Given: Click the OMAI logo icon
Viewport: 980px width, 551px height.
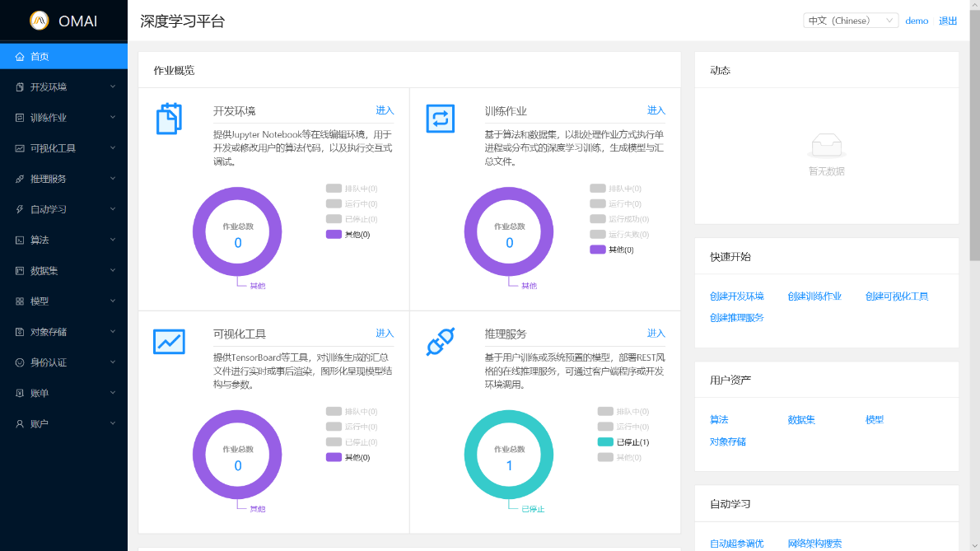Looking at the screenshot, I should (x=39, y=21).
